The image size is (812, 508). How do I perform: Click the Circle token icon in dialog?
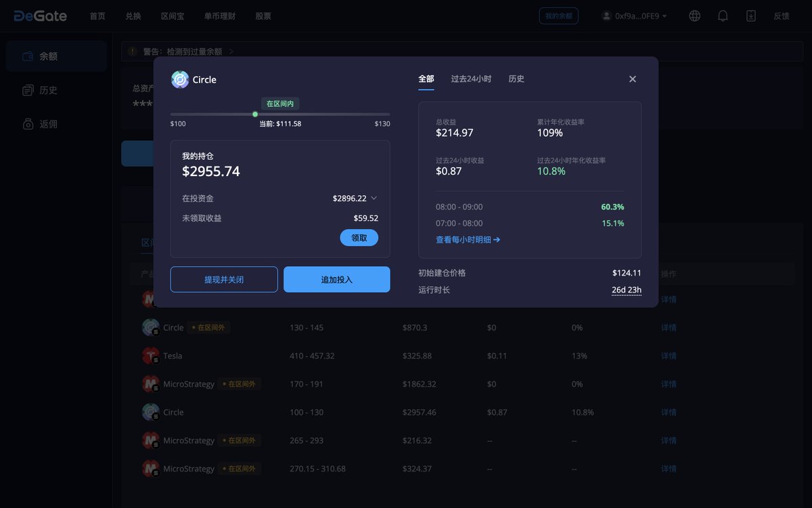[180, 79]
